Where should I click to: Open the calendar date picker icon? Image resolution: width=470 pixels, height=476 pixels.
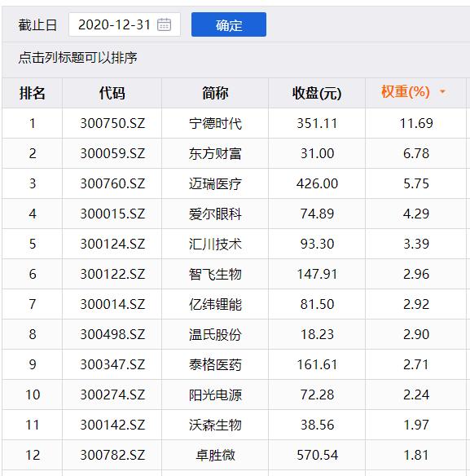(x=165, y=24)
